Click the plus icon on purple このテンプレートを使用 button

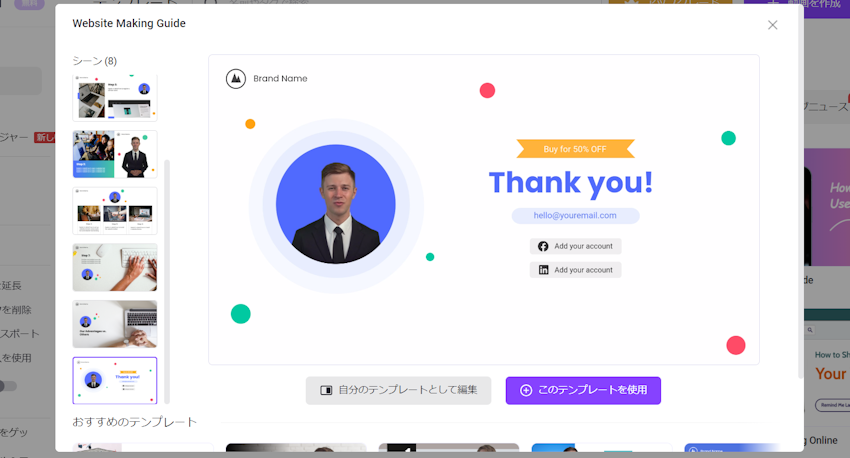(526, 390)
